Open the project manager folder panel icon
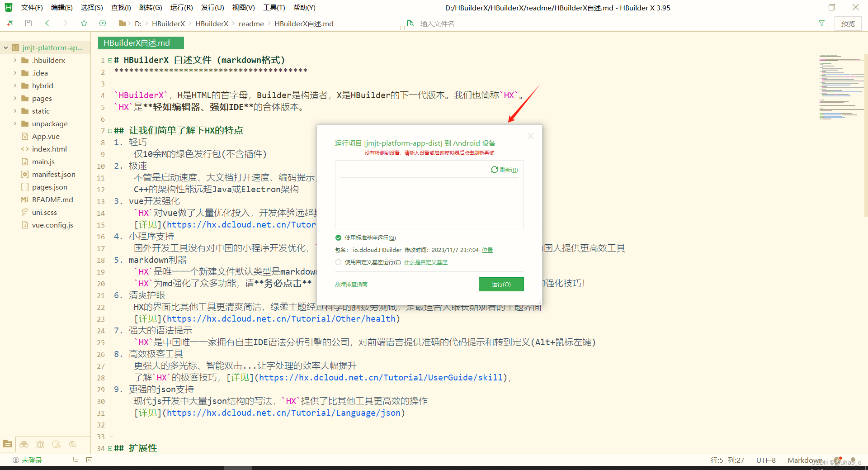Screen dimensions: 868x470 [8, 444]
